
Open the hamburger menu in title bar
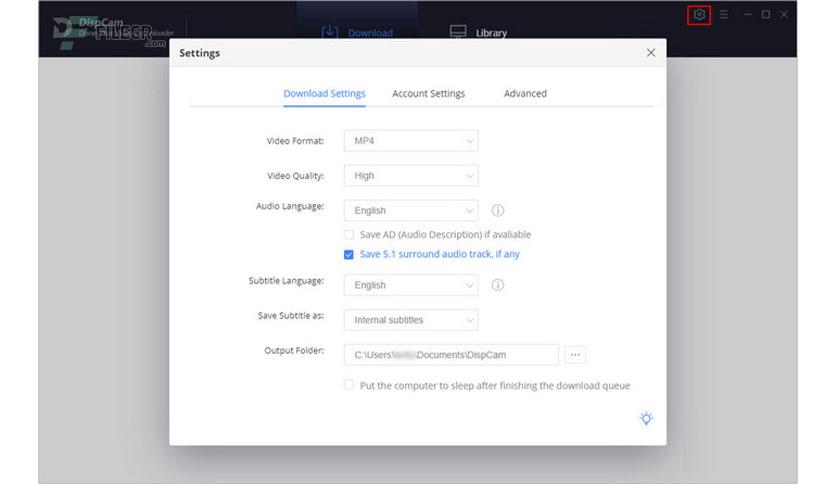coord(724,15)
